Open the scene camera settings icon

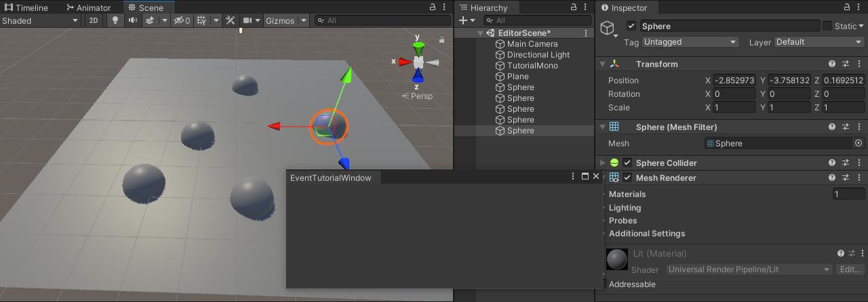(x=248, y=20)
